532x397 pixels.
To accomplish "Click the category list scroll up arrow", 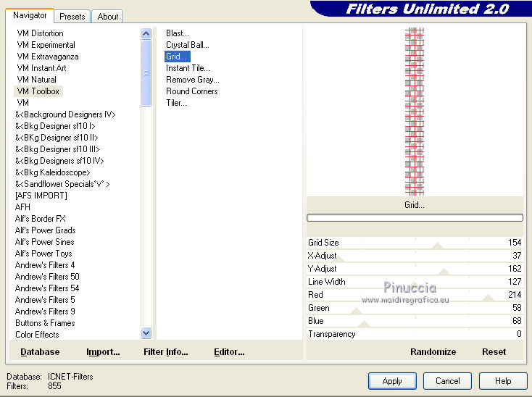I will pyautogui.click(x=146, y=33).
